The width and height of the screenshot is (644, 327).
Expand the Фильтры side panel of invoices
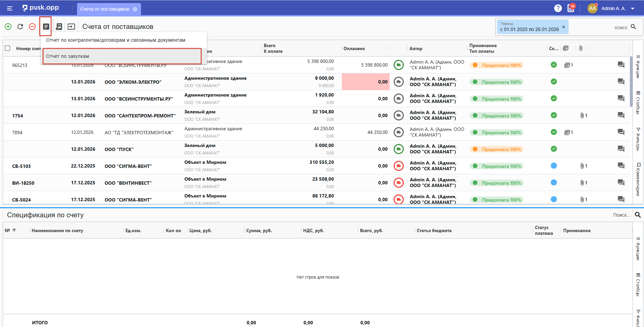(638, 139)
